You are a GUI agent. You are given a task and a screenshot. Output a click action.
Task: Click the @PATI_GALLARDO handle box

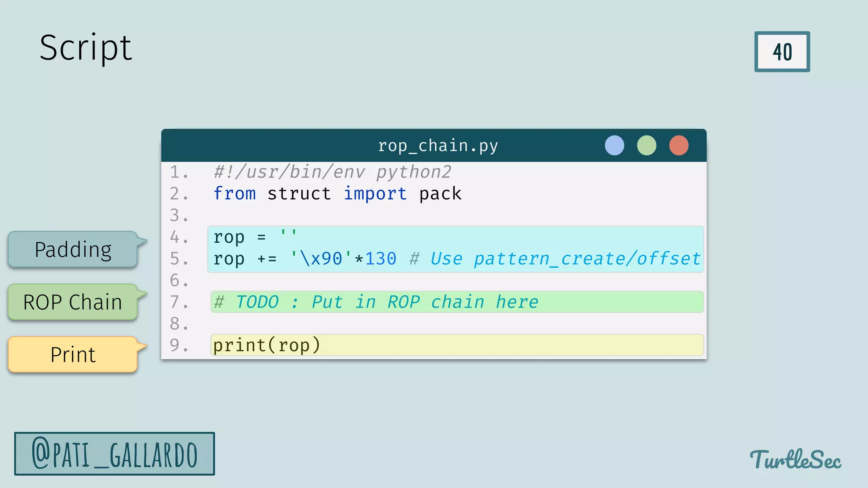(114, 454)
